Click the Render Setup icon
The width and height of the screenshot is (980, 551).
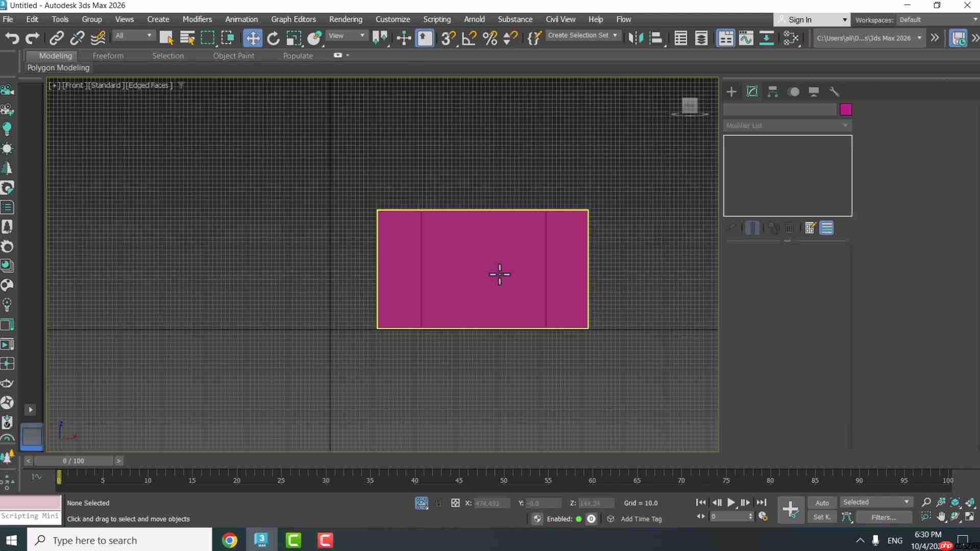tap(958, 38)
